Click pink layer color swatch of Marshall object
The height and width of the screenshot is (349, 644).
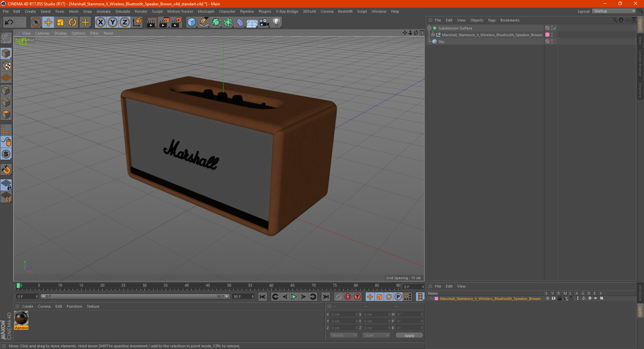click(x=547, y=35)
